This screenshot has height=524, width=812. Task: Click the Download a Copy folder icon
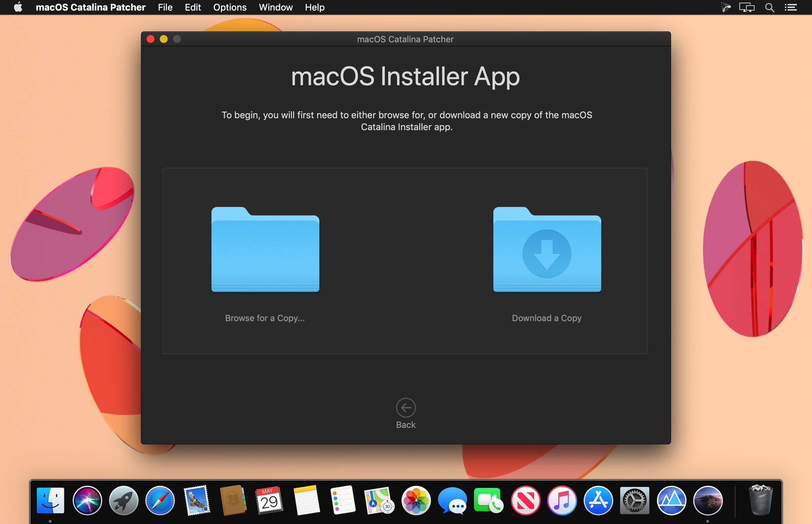(x=547, y=249)
